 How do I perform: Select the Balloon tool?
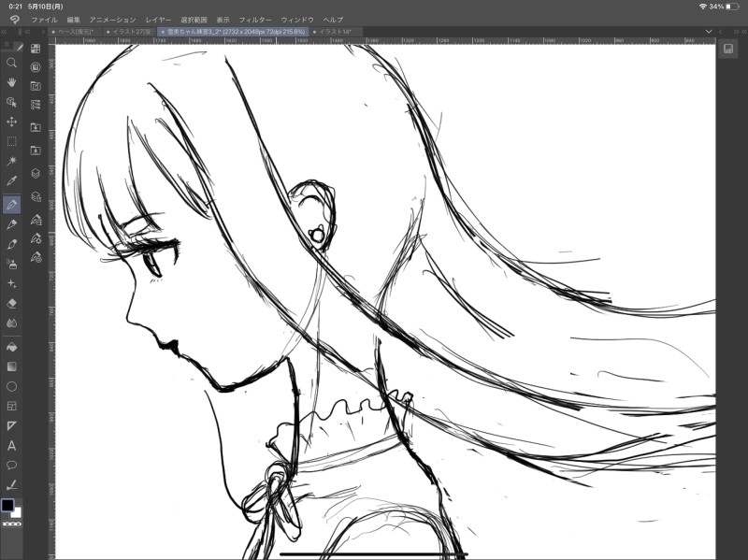click(11, 466)
